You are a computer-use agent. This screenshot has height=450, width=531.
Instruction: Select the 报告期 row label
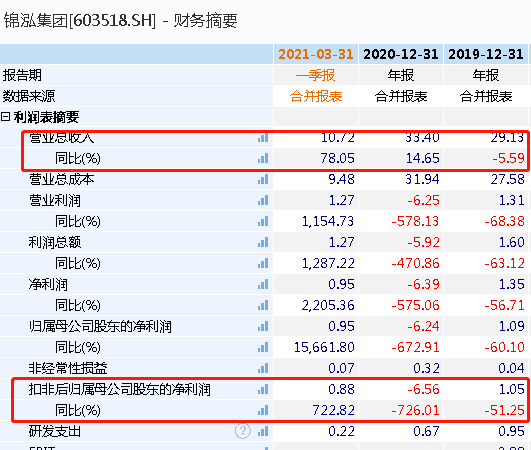tap(22, 75)
